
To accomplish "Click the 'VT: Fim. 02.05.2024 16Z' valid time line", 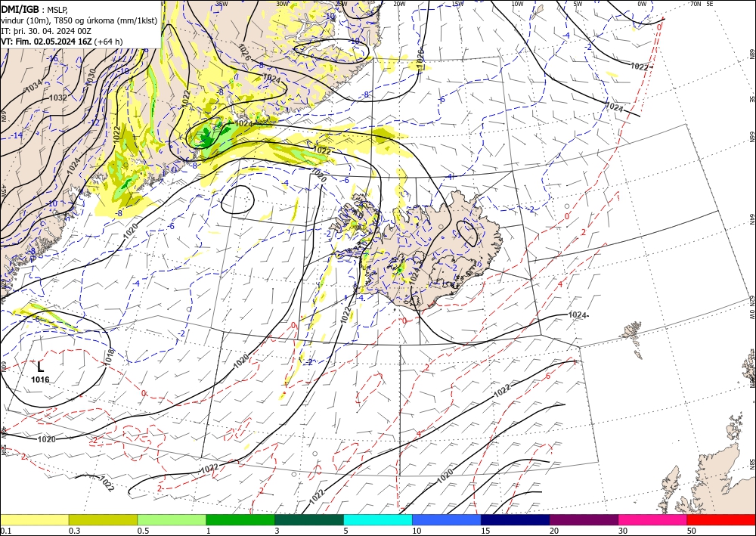I will coord(62,42).
